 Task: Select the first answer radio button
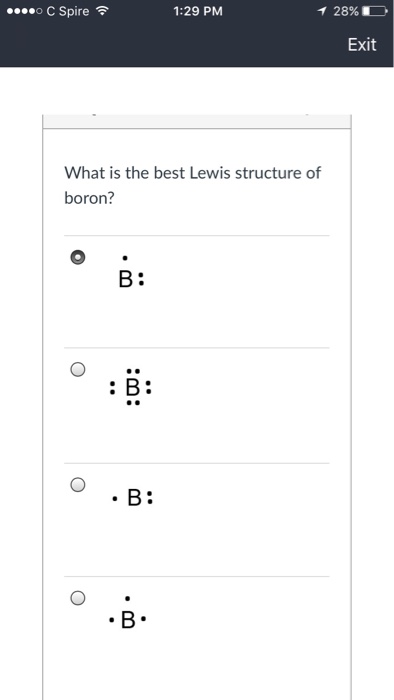pos(78,257)
